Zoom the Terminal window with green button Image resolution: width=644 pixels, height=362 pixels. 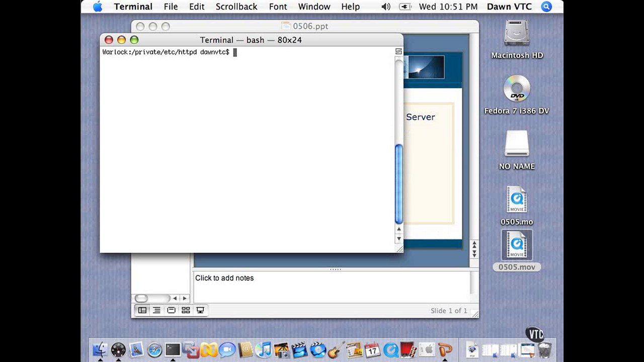click(134, 40)
